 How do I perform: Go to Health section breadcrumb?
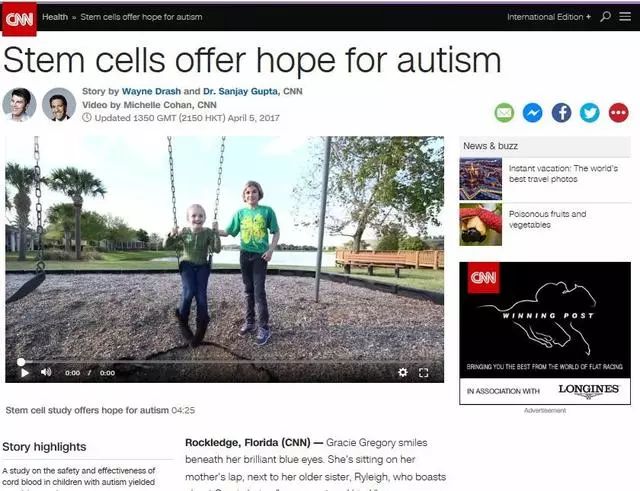click(55, 17)
